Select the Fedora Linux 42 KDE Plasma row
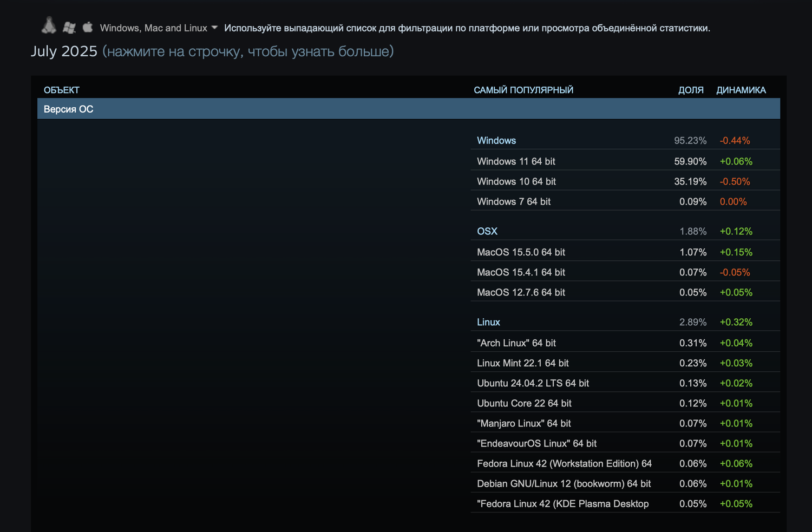This screenshot has height=532, width=812. (625, 503)
